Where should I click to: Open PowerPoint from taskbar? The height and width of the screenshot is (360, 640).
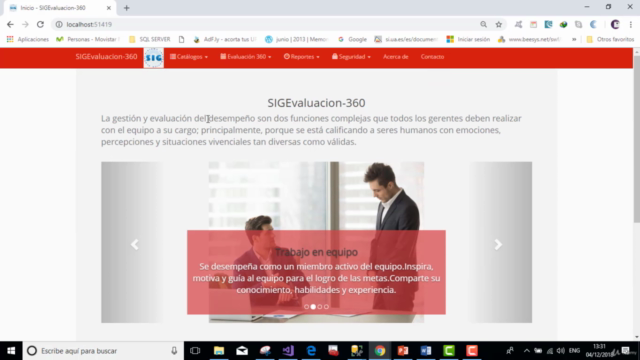pos(403,351)
